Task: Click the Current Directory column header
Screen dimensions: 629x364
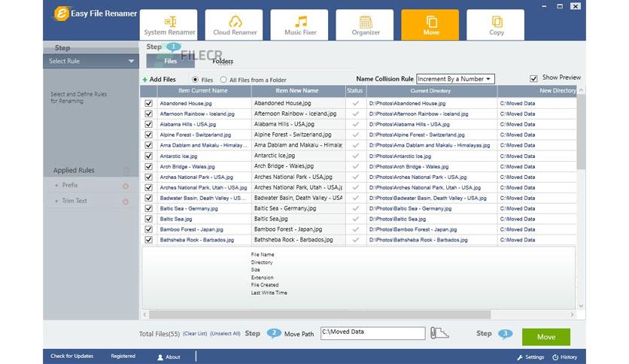Action: pos(431,91)
